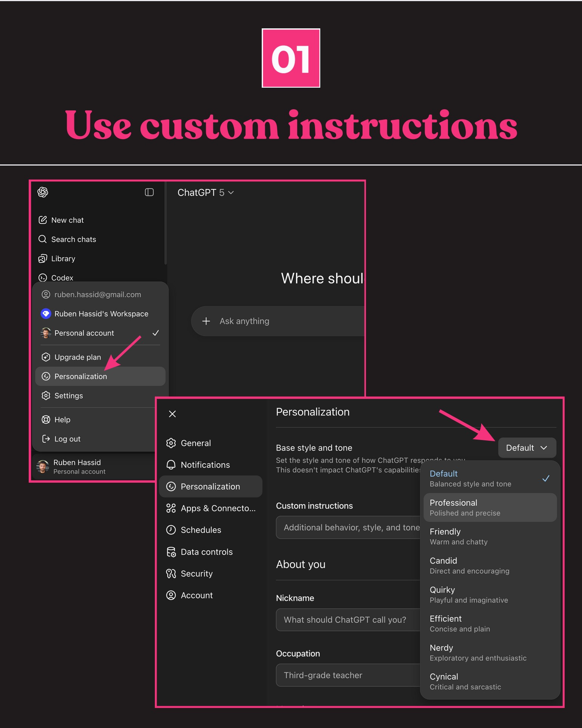Image resolution: width=582 pixels, height=728 pixels.
Task: Click the New chat pencil icon
Action: click(x=43, y=220)
